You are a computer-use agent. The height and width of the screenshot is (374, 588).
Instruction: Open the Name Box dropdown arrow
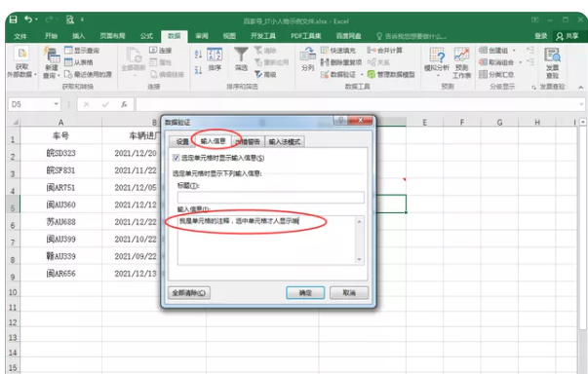56,104
